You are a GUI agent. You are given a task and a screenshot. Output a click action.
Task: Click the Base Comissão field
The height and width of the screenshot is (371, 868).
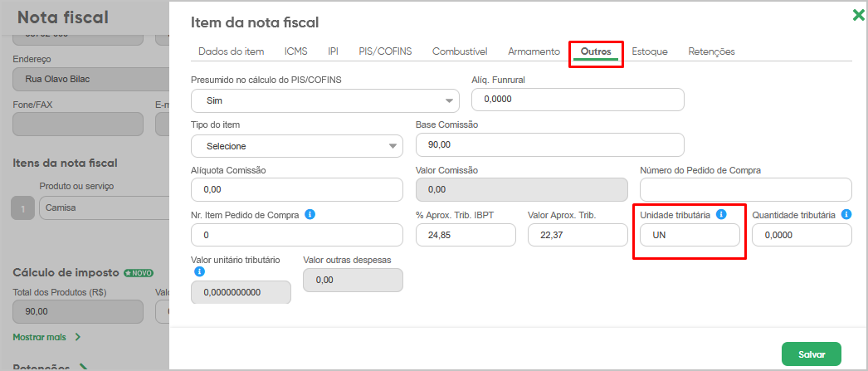coord(549,145)
